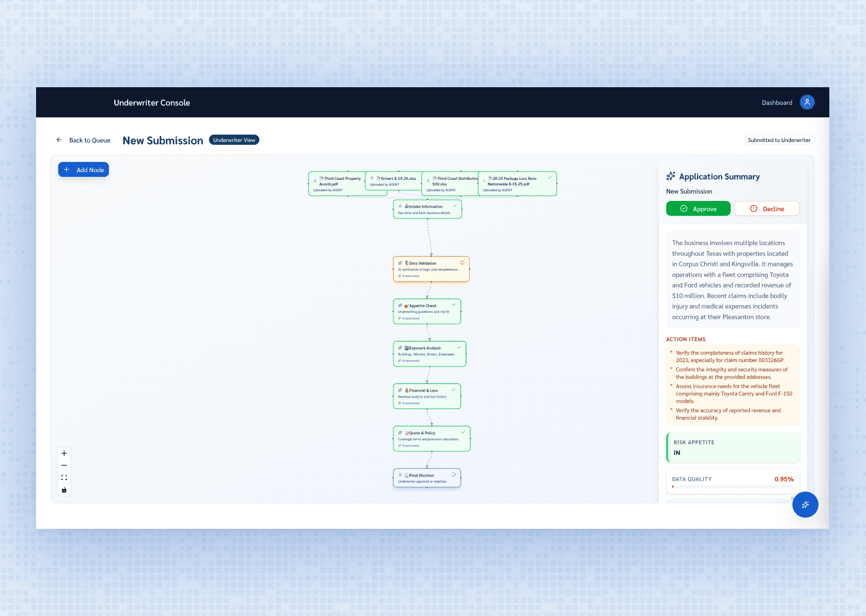
Task: Open the Drivers 8-19-25.xlsx file node
Action: coord(393,181)
